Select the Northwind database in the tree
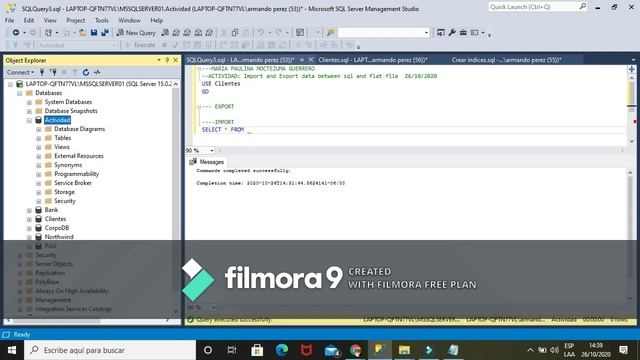The width and height of the screenshot is (640, 360). [59, 237]
